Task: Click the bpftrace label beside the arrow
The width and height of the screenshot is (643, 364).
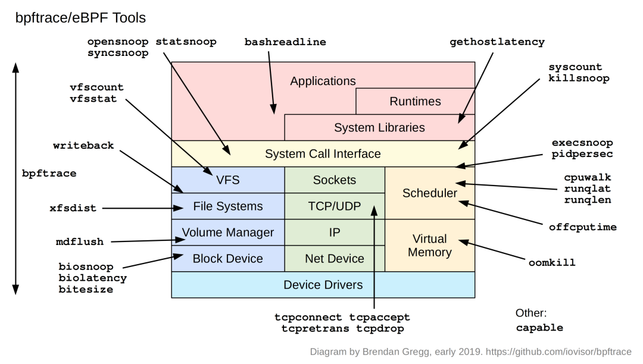Action: point(49,173)
